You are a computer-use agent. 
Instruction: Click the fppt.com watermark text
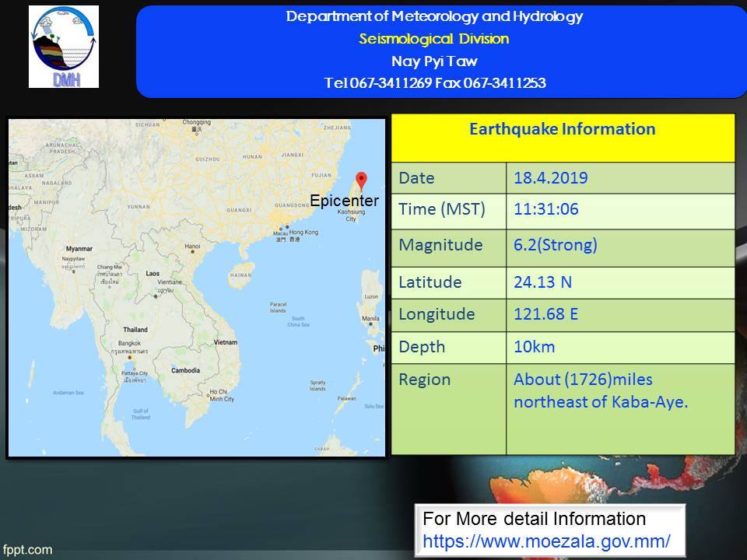[x=27, y=549]
